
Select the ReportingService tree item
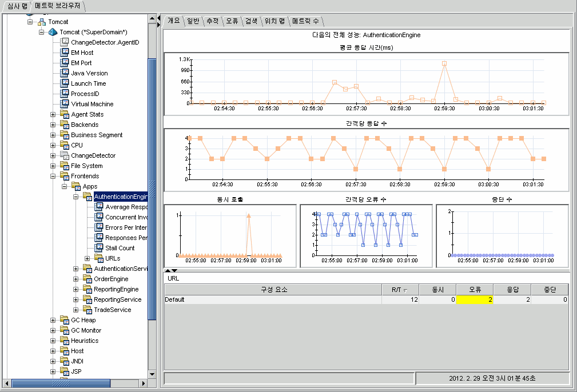tap(117, 299)
